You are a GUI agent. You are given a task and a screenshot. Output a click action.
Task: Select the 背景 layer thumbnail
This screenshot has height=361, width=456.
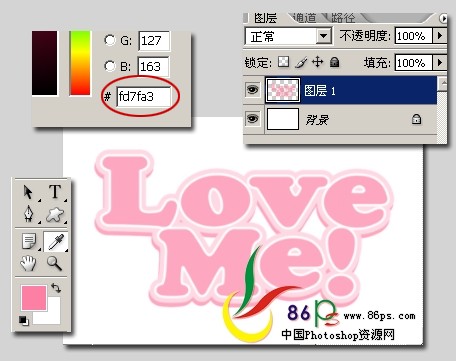283,119
